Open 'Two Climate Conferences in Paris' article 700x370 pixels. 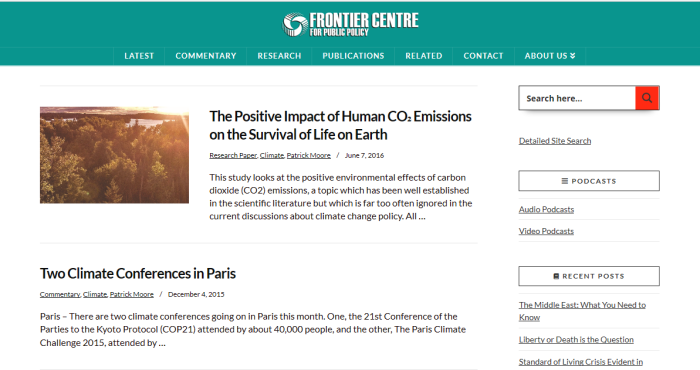138,273
